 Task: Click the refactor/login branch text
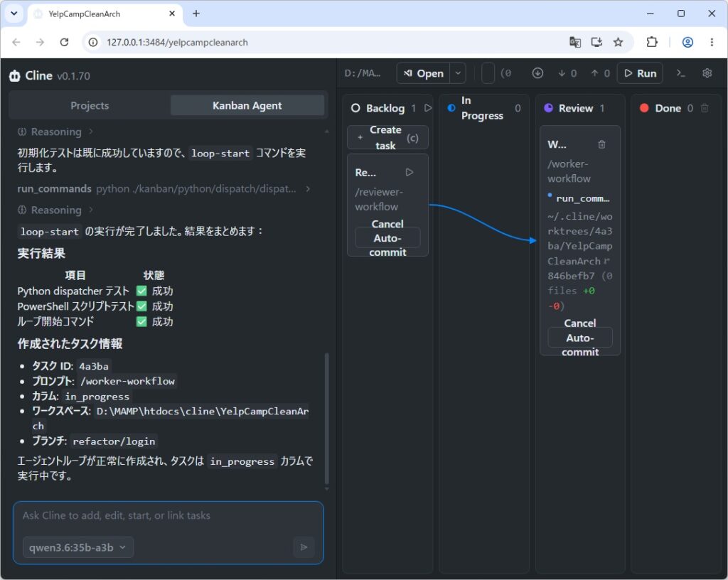point(114,441)
